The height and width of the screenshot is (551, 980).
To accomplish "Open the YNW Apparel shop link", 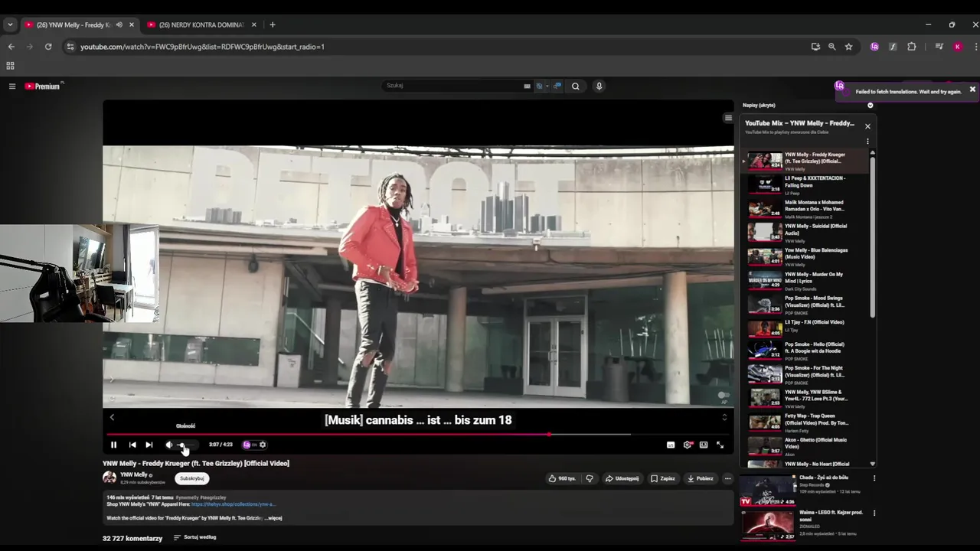I will point(233,504).
